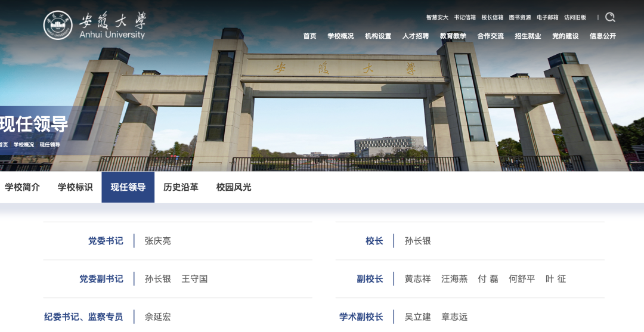The image size is (644, 332).
Task: Switch to the 学校简介 tab
Action: (x=22, y=187)
